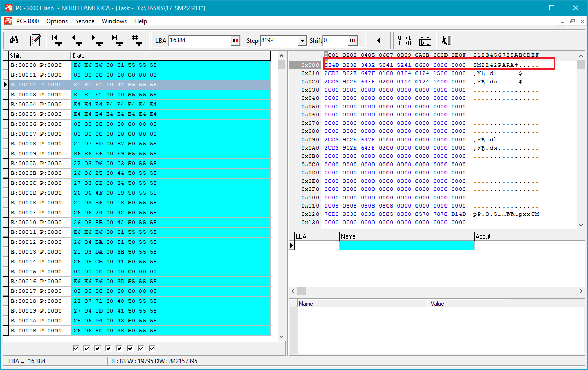Click scroll down arrow of hex viewer
Viewport: 588px width, 370px height.
(581, 225)
